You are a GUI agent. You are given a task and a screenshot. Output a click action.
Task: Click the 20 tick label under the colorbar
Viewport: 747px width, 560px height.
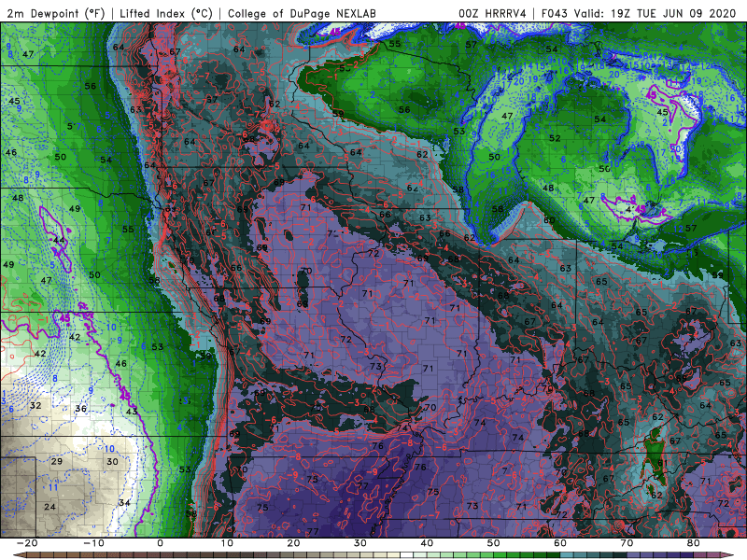[293, 543]
